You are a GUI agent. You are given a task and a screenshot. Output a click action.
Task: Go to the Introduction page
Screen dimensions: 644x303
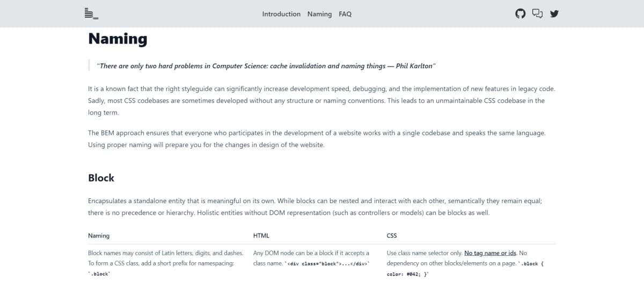(x=281, y=14)
